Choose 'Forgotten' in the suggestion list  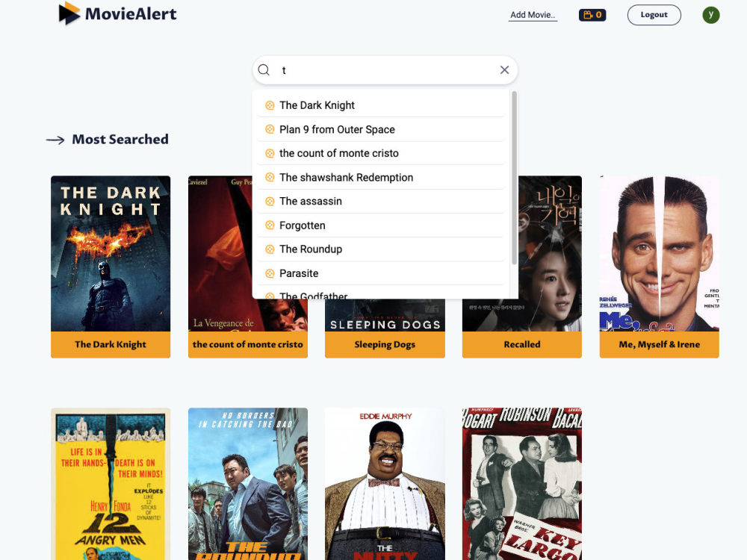click(381, 225)
